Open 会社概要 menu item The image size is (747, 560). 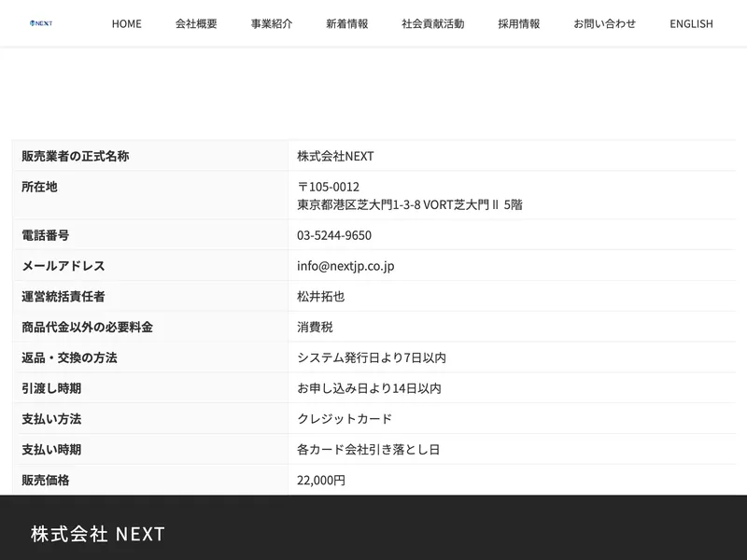pyautogui.click(x=196, y=24)
